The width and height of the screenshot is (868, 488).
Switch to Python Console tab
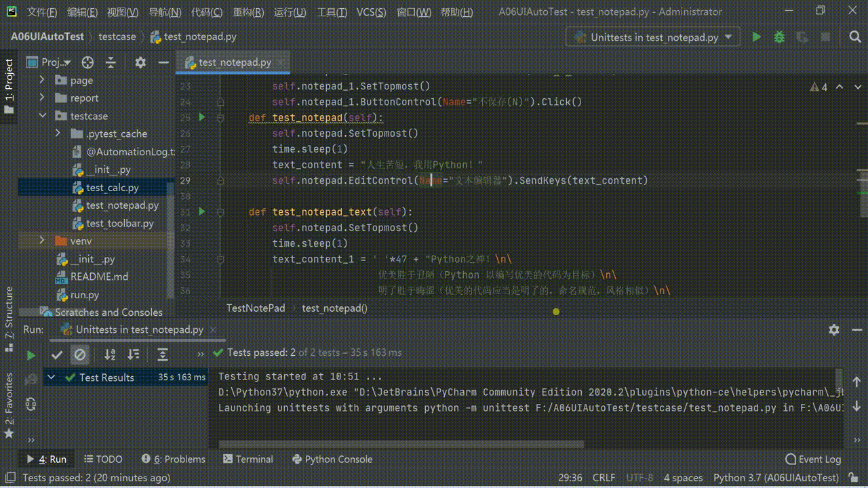point(332,459)
